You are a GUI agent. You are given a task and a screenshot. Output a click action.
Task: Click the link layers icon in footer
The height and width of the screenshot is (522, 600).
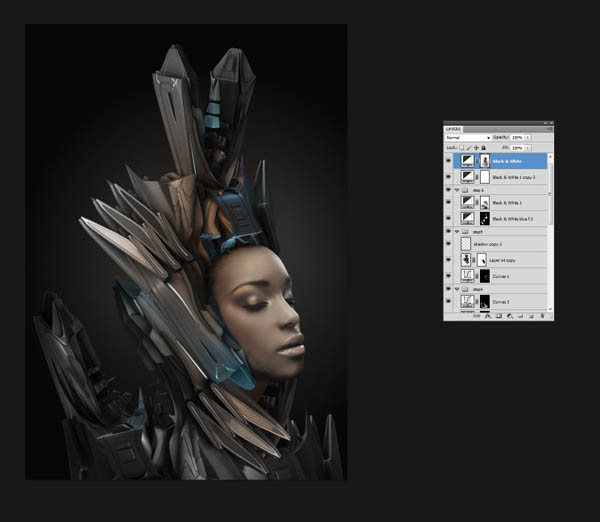(477, 316)
